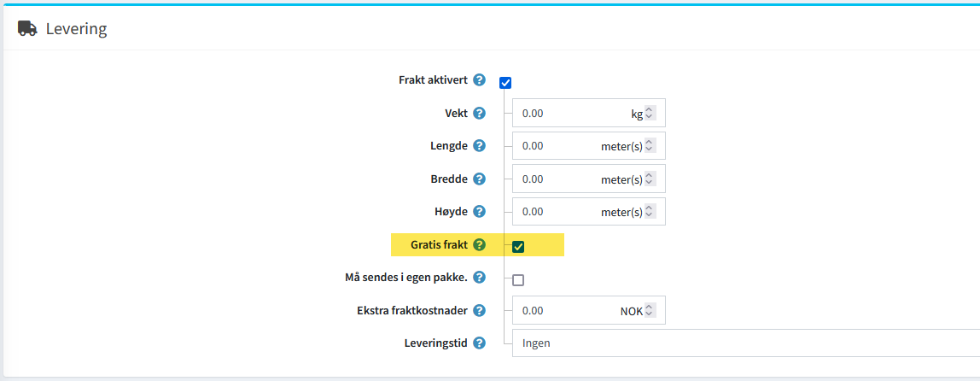Click the Vekt help question icon
Viewport: 980px width, 381px height.
pyautogui.click(x=479, y=113)
